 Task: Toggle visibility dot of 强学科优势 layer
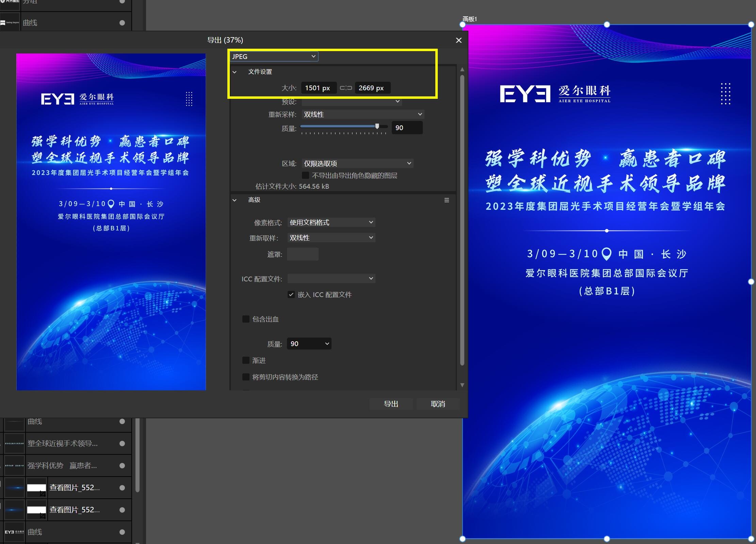click(x=122, y=466)
